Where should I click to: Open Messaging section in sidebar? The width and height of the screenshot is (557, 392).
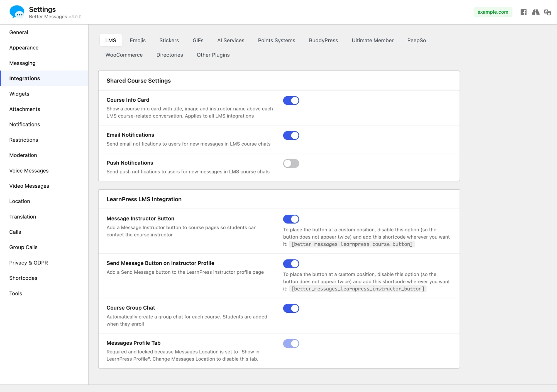pyautogui.click(x=44, y=63)
